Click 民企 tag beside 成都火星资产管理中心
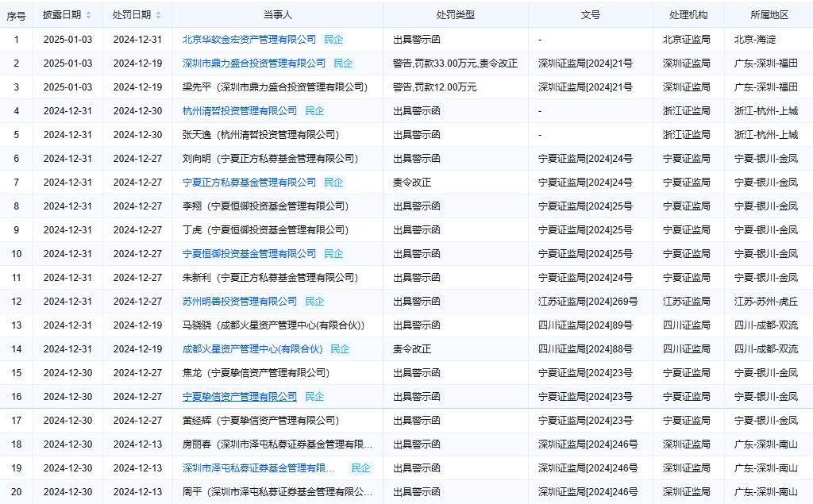Viewport: 813px width, 504px height. [340, 349]
